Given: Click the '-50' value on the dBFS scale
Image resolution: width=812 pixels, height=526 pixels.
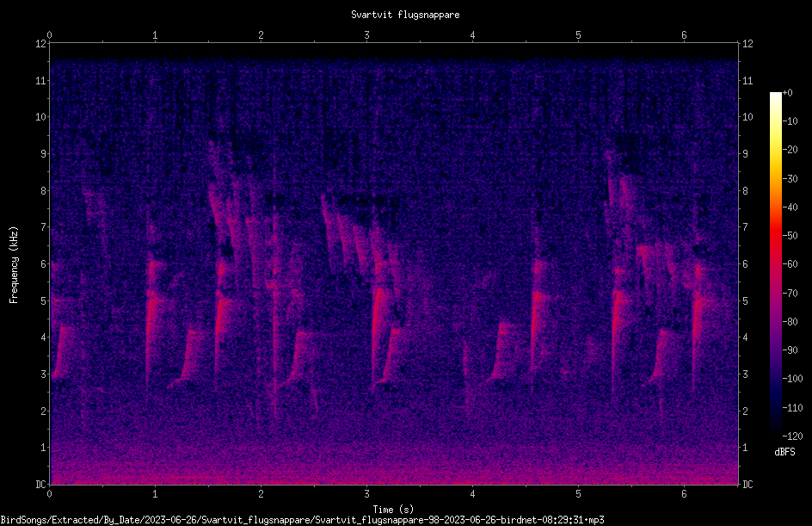Looking at the screenshot, I should coord(790,236).
